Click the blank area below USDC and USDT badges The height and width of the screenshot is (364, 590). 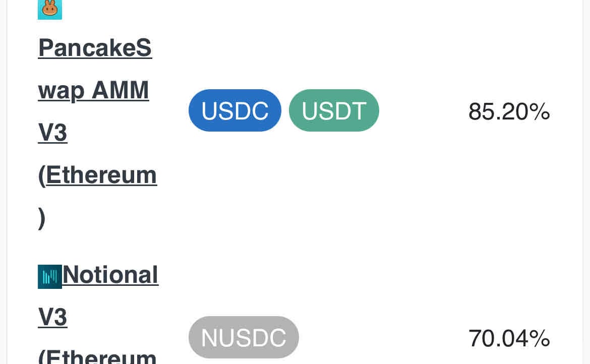pos(282,192)
